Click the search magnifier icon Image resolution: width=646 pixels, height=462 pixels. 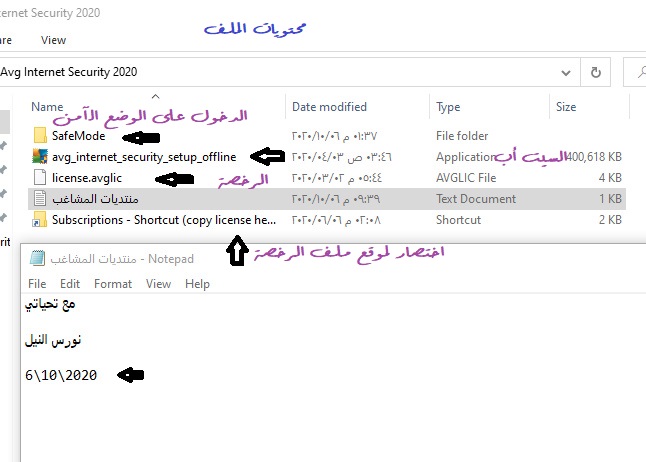(636, 72)
